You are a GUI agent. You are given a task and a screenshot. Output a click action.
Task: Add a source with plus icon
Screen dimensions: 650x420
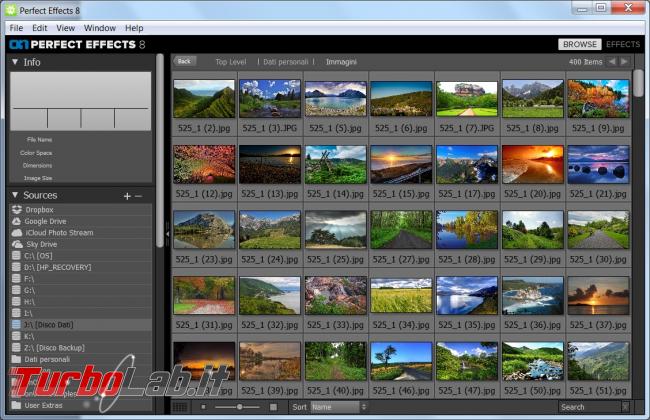(x=127, y=196)
